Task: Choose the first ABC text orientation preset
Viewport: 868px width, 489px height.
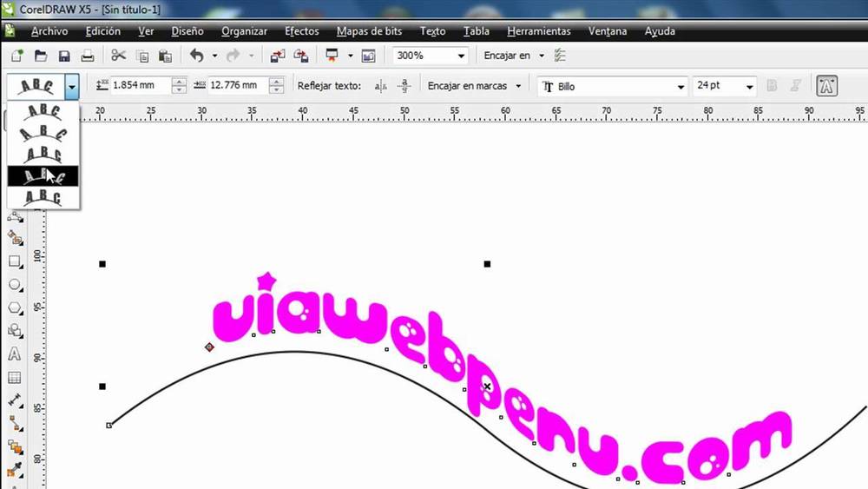Action: [43, 111]
